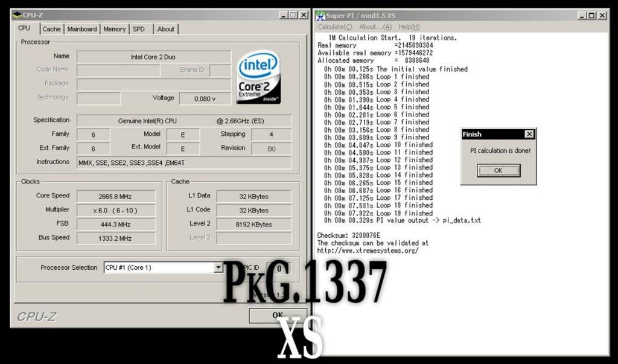Click the 'Loop 19 finished' line
Viewport: 618px width, 364px height.
click(378, 213)
